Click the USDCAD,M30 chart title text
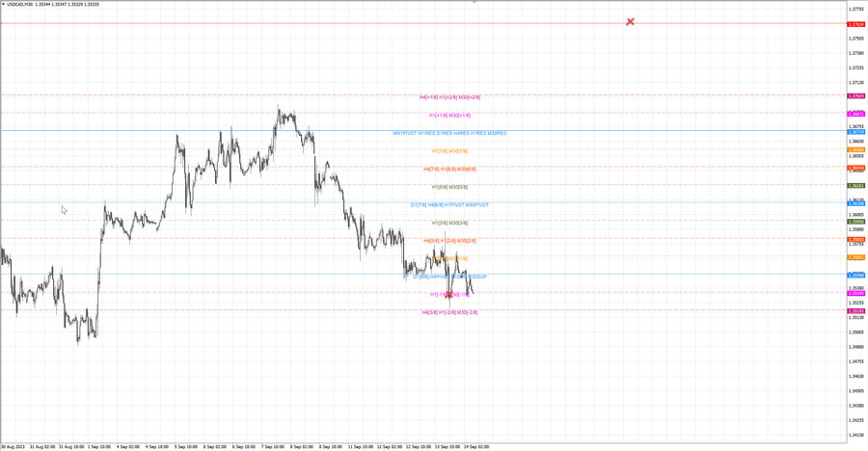Viewport: 868px width, 451px height. pos(19,4)
